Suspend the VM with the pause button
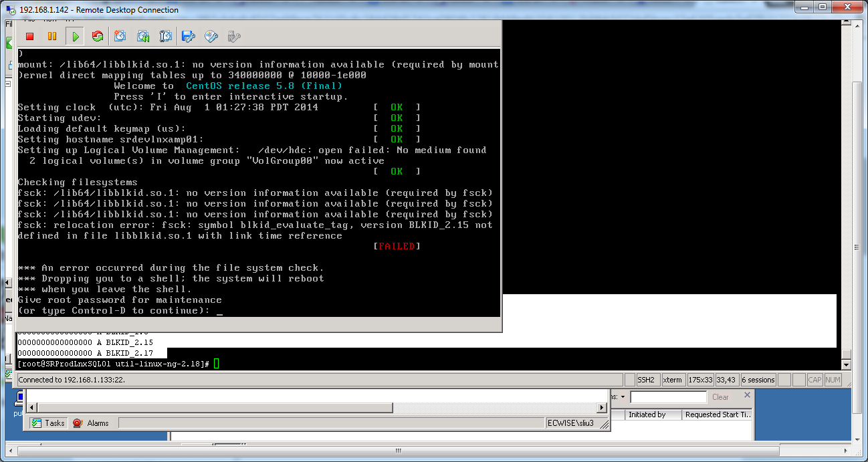This screenshot has width=868, height=462. [52, 36]
